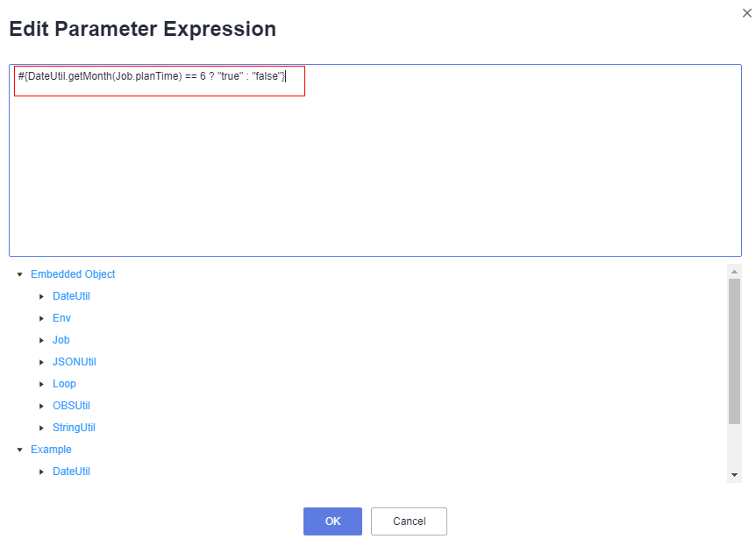This screenshot has height=546, width=756.
Task: Collapse the Embedded Object tree arrow
Action: (x=19, y=274)
